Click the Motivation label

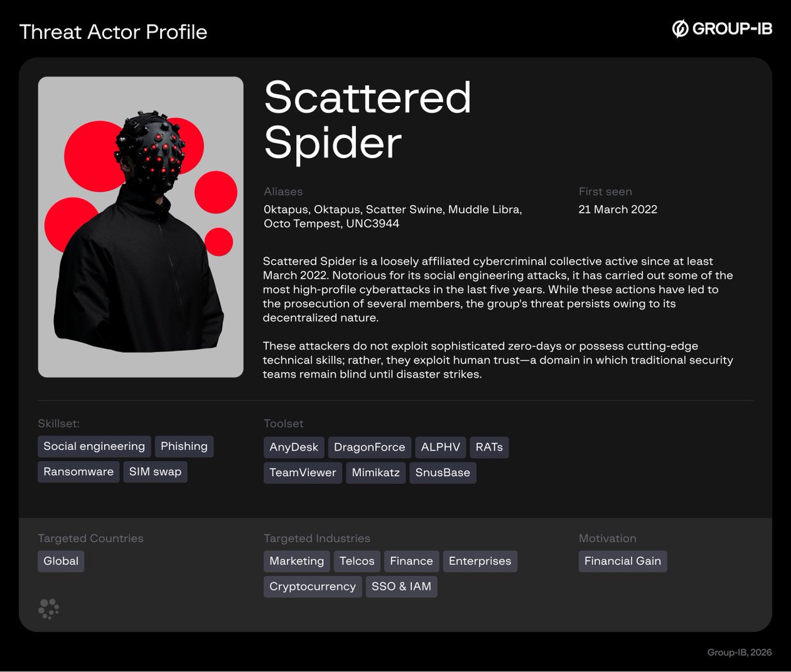click(x=607, y=538)
